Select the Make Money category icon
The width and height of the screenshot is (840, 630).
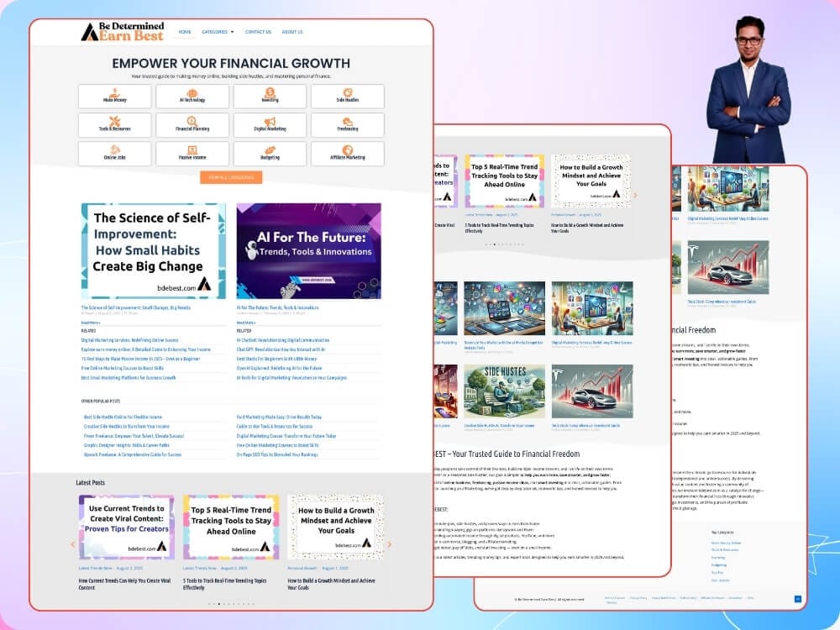pyautogui.click(x=115, y=94)
